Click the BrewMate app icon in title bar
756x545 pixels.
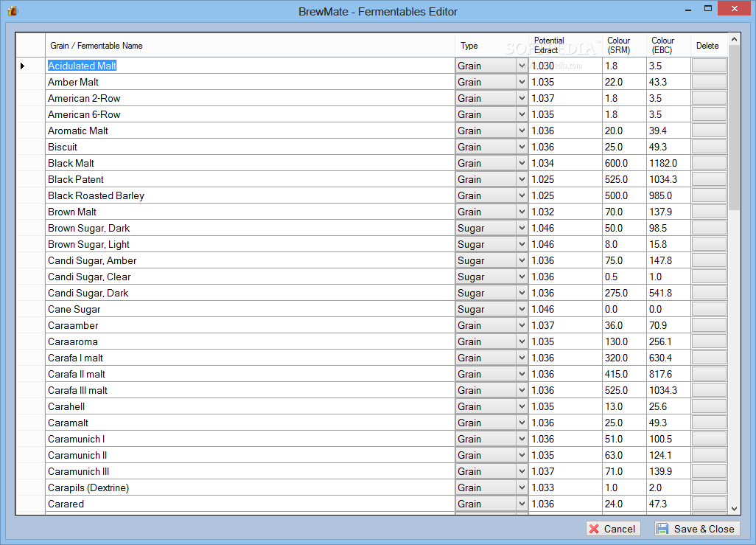pyautogui.click(x=13, y=10)
